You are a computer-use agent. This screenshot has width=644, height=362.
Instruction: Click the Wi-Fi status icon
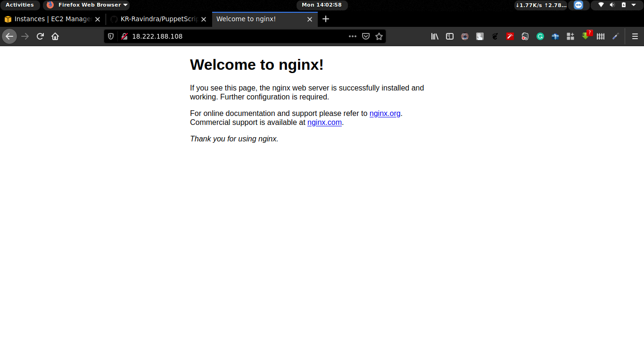[x=601, y=5]
